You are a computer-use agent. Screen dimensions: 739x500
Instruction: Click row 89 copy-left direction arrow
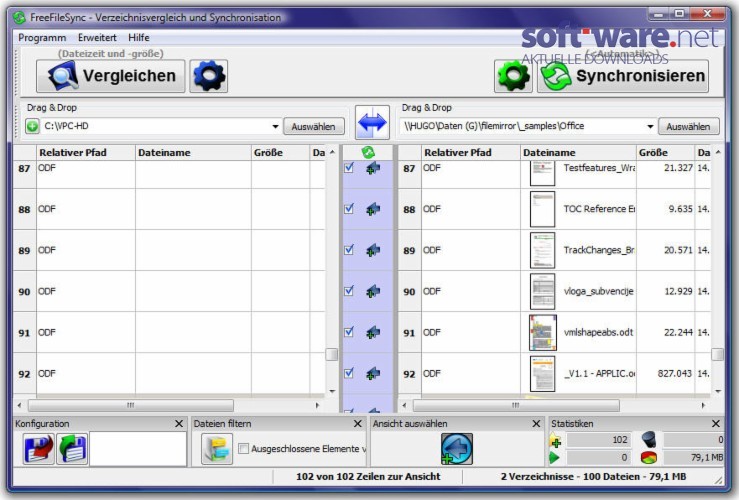tap(373, 250)
